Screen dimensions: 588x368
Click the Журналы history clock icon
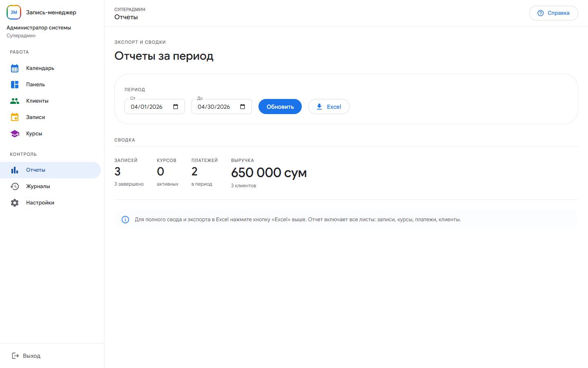[x=15, y=186]
